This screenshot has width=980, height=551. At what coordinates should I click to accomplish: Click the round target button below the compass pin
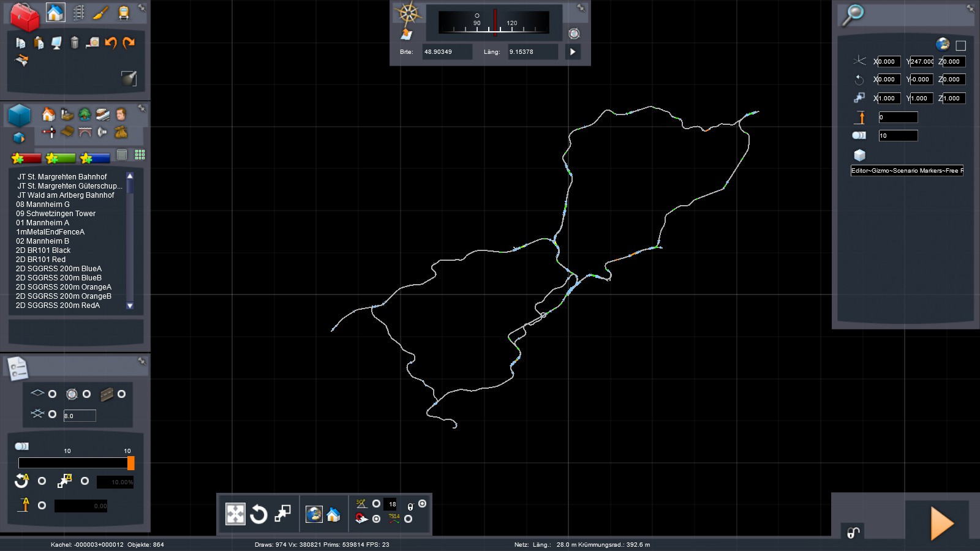(x=574, y=34)
